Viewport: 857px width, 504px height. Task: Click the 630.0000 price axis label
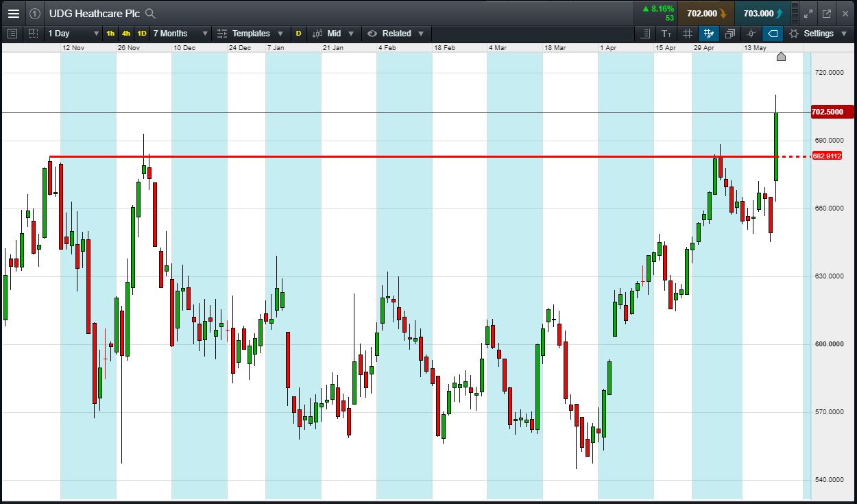828,276
